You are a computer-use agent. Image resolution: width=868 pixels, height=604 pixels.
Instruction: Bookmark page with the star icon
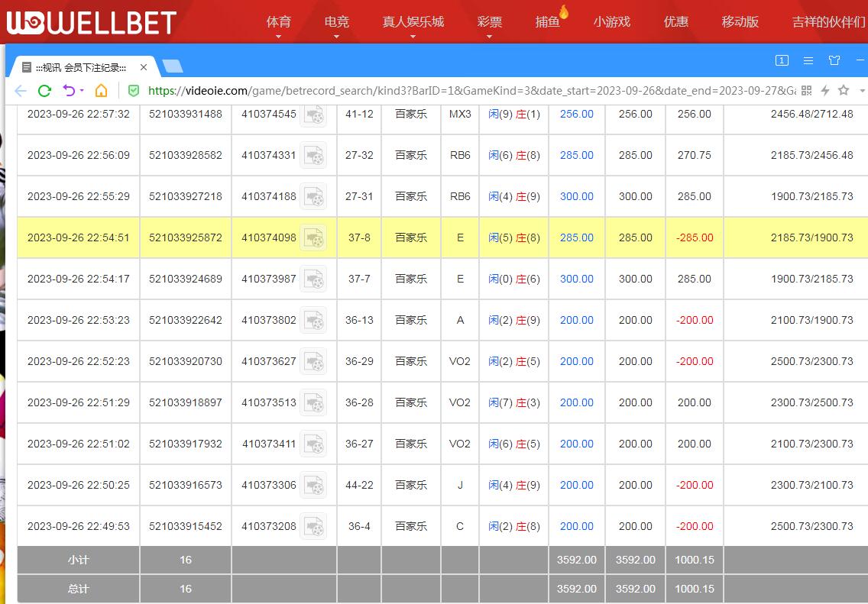click(x=844, y=91)
